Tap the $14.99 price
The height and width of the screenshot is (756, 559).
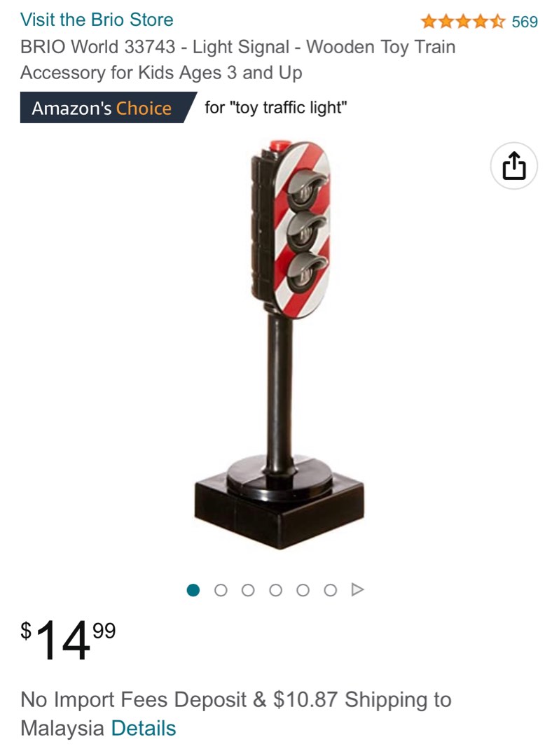pyautogui.click(x=68, y=639)
